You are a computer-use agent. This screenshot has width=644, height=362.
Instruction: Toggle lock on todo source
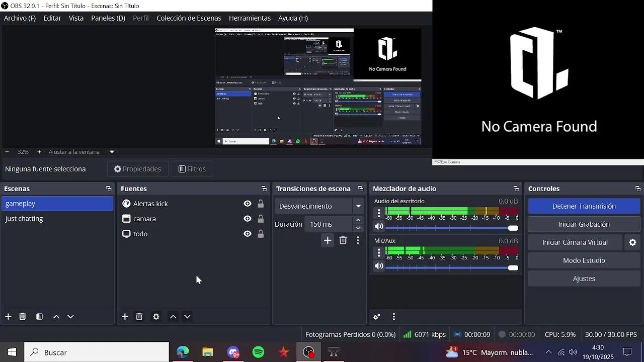tap(261, 234)
